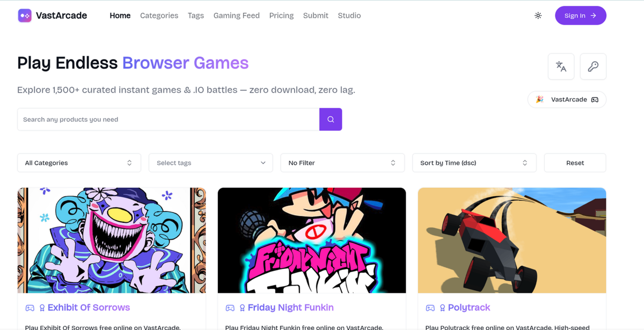Screen dimensions: 644x330
Task: Open the Sort by Time (dsc) dropdown
Action: (x=474, y=163)
